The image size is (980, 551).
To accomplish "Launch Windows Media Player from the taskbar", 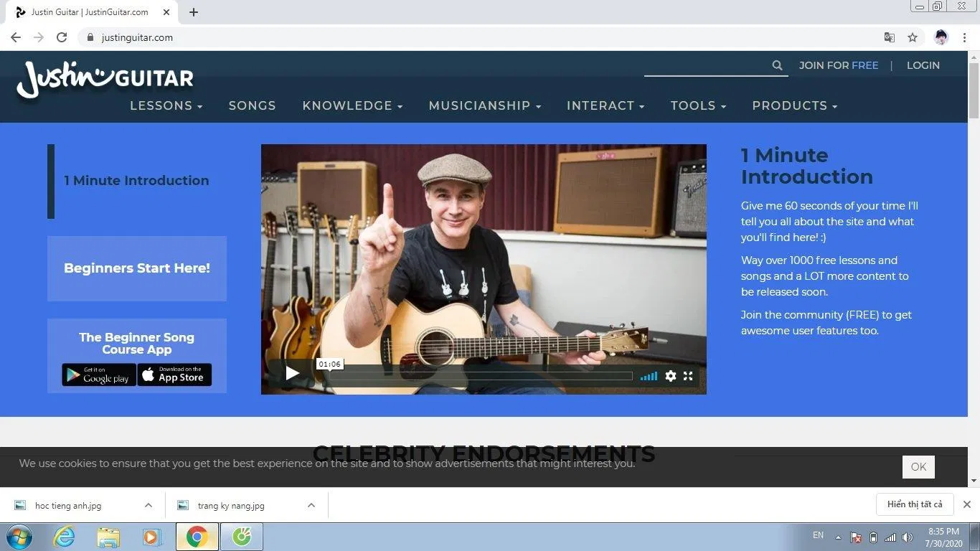I will (152, 536).
